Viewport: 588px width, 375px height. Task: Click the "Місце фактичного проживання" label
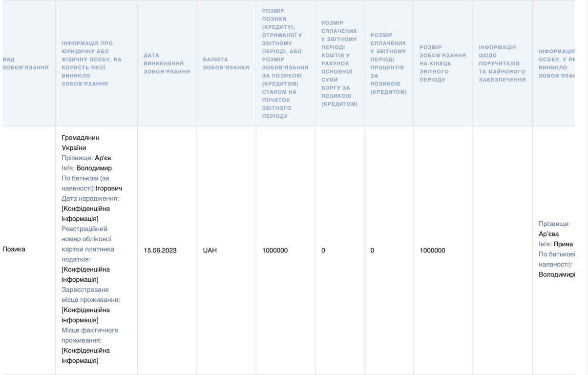pos(90,335)
